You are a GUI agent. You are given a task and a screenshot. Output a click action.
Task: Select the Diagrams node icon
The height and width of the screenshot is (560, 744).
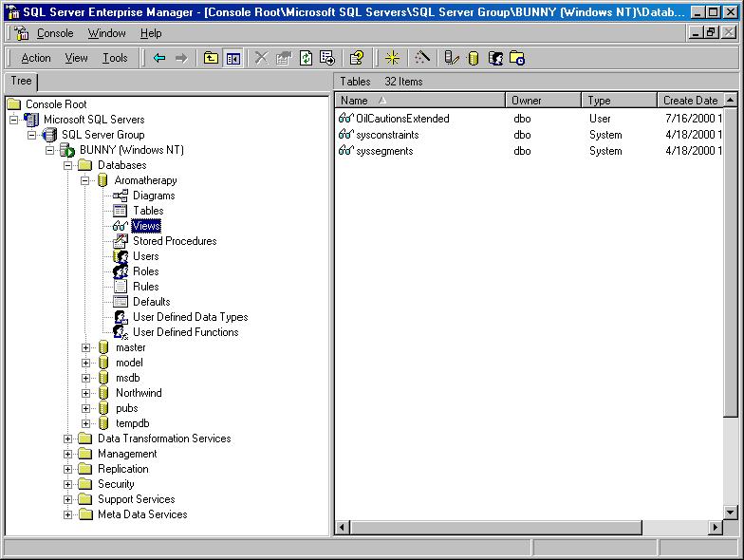121,196
